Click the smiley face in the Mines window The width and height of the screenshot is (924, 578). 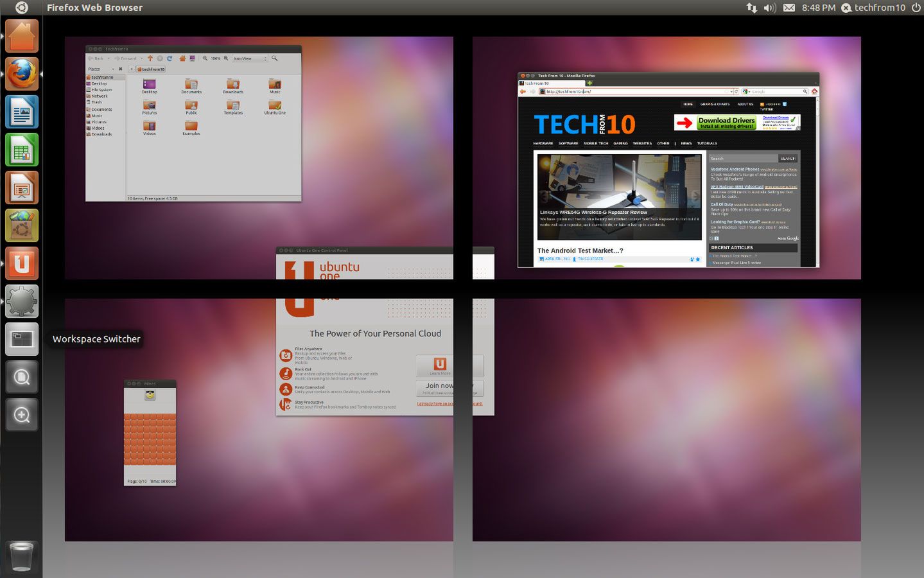(x=150, y=395)
